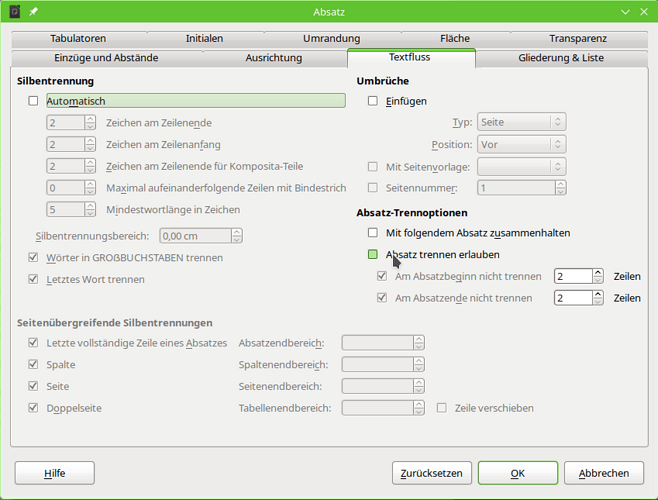The width and height of the screenshot is (658, 500).
Task: Check 'Mit folgendem Absatz zusammenhalten'
Action: click(373, 233)
